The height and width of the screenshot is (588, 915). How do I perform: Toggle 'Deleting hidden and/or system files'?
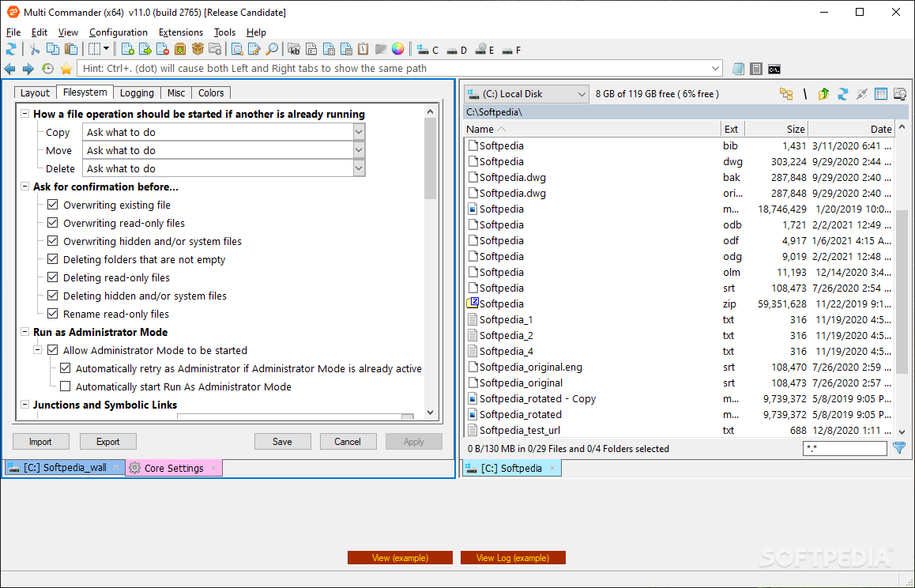(52, 296)
